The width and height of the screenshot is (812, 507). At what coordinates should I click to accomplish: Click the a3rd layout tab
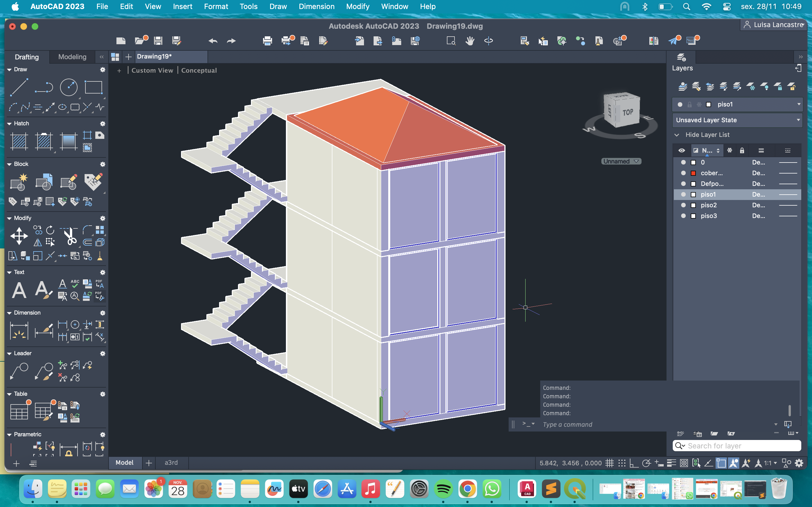pyautogui.click(x=171, y=463)
